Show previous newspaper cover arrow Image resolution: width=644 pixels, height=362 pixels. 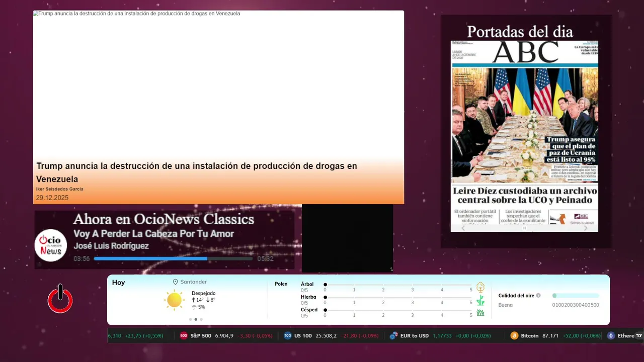463,228
